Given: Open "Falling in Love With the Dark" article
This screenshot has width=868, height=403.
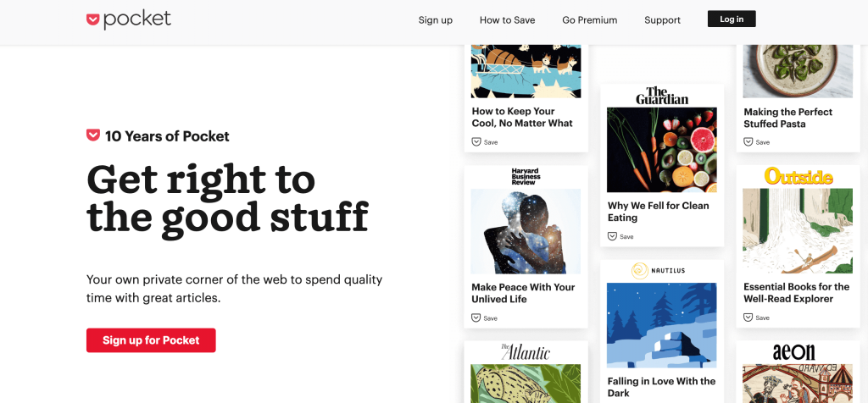Looking at the screenshot, I should pos(661,387).
